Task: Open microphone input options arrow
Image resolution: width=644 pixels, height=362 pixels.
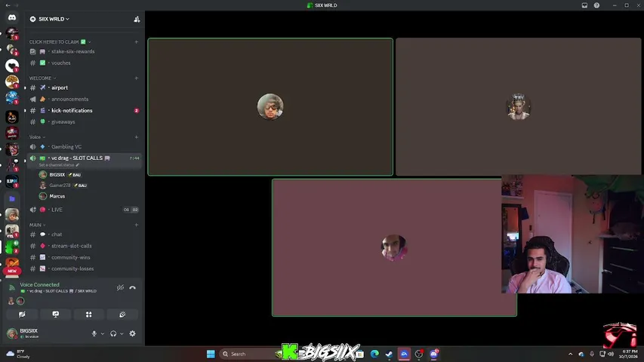Action: click(102, 333)
